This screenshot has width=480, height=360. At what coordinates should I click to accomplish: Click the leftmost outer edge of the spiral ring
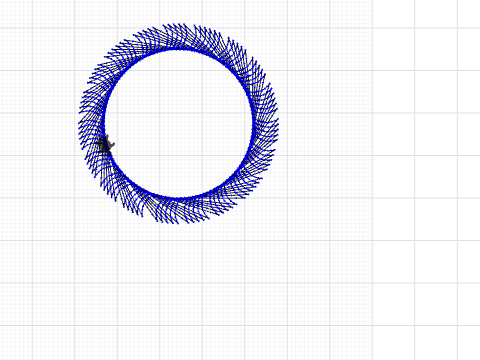pos(80,123)
